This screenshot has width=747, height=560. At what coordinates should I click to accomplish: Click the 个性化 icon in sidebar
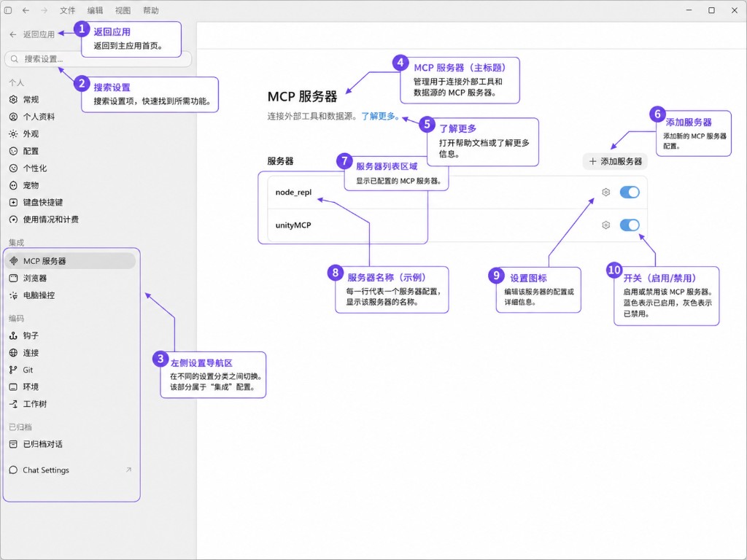coord(13,168)
